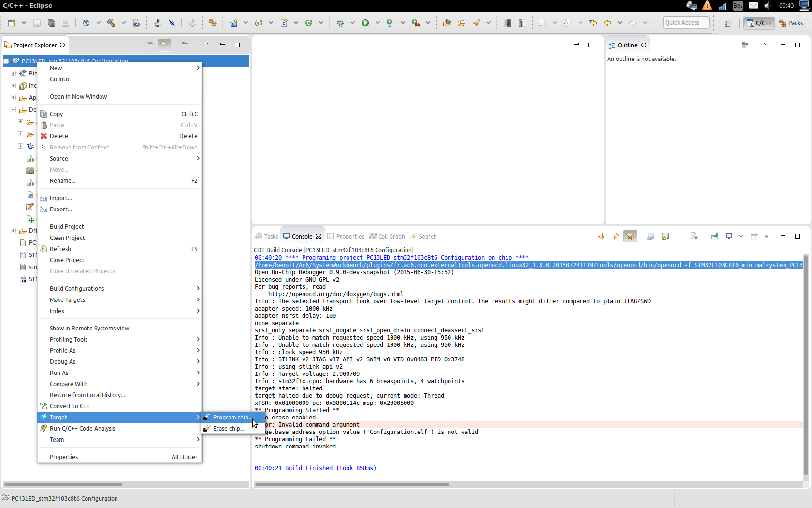
Task: Click the green bug Debug icon
Action: pyautogui.click(x=340, y=23)
